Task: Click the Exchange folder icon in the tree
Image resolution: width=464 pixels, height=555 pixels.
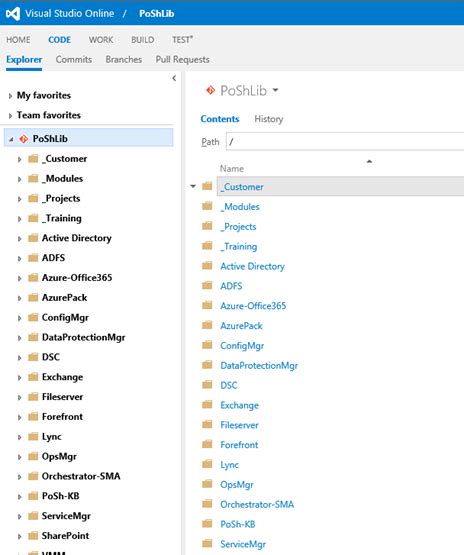Action: click(33, 377)
